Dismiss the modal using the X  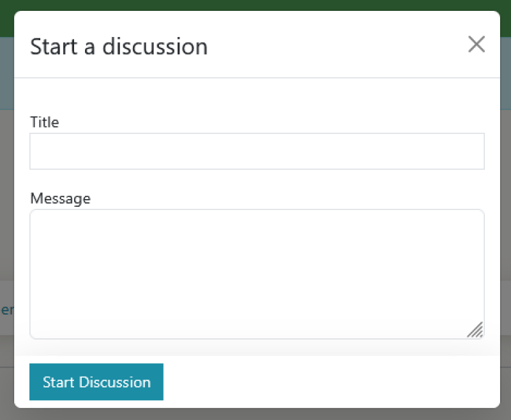(x=477, y=45)
